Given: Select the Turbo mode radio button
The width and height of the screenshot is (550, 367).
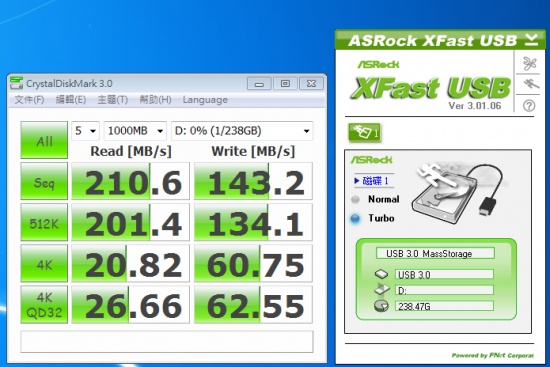Looking at the screenshot, I should coord(355,218).
